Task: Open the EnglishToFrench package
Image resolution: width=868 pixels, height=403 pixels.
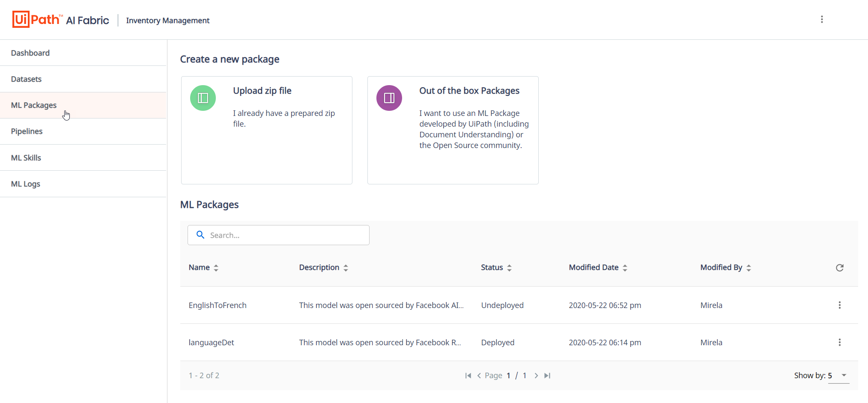Action: 218,305
